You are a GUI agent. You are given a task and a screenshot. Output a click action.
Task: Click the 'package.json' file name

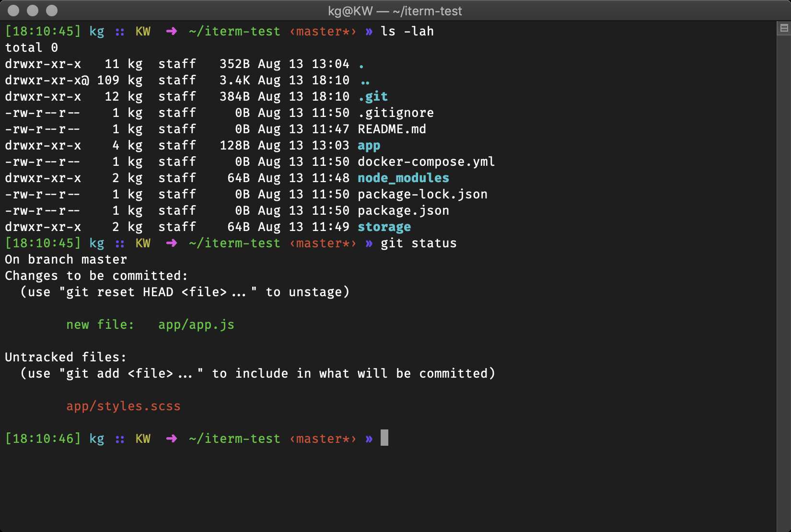404,210
